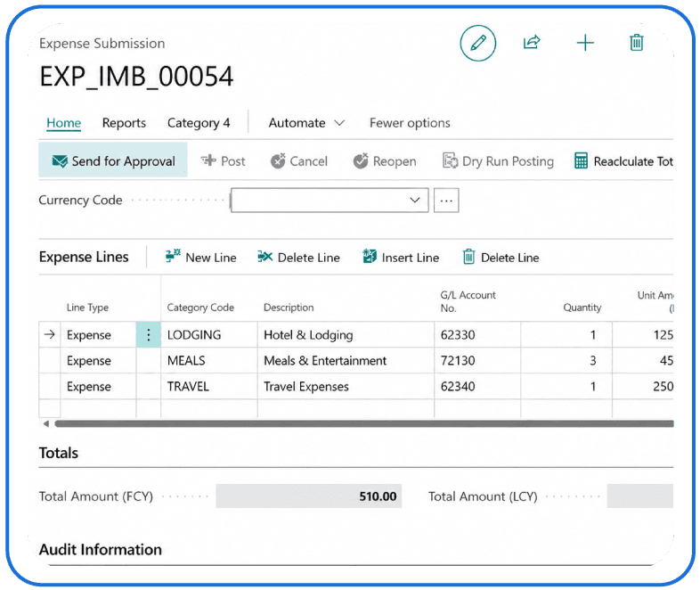Click Delete Line with X icon
Image resolution: width=700 pixels, height=590 pixels.
tap(298, 258)
